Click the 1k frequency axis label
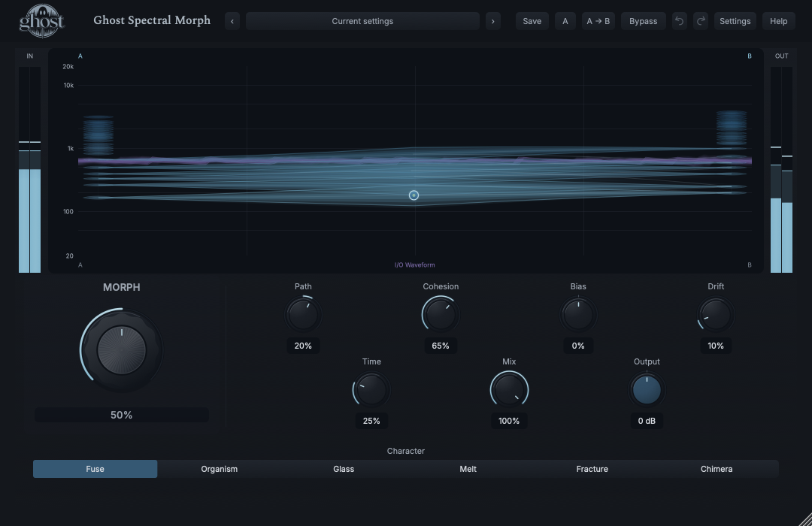Screen dimensions: 812x526 pyautogui.click(x=71, y=149)
